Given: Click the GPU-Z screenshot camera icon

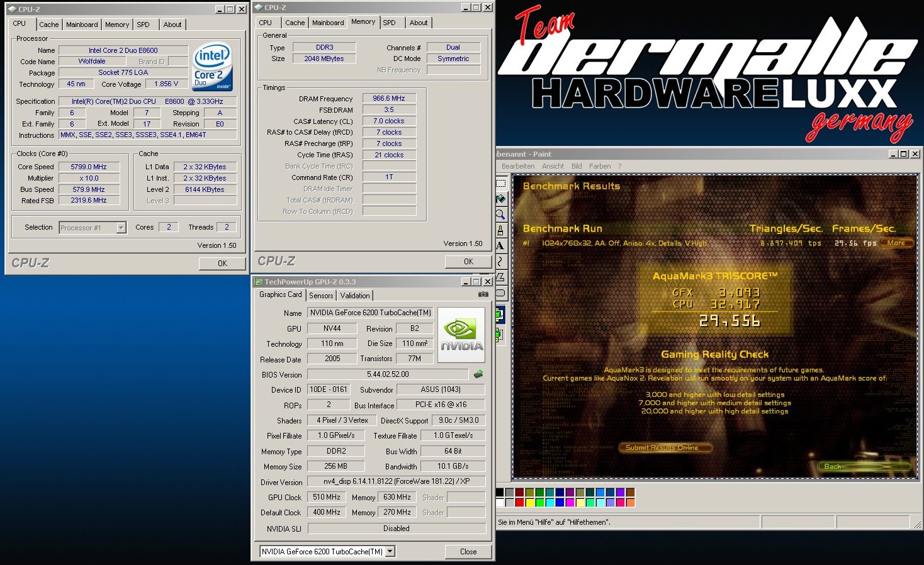Looking at the screenshot, I should tap(483, 294).
